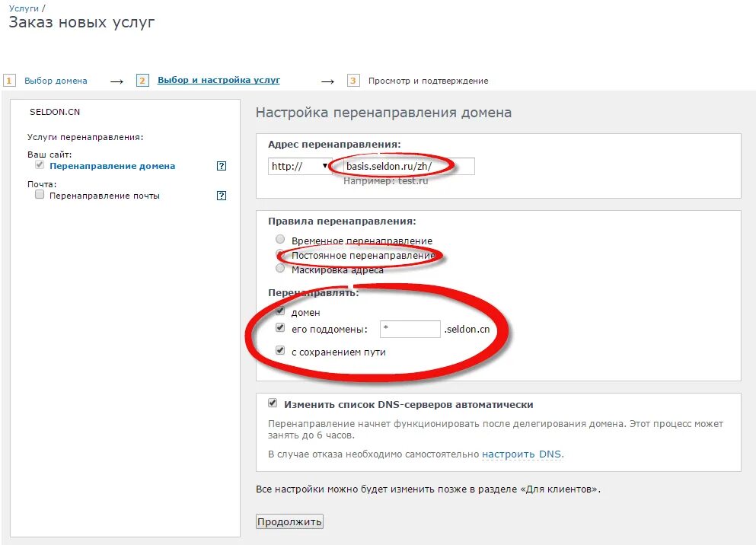The image size is (756, 545).
Task: Toggle the домен checkbox
Action: click(x=280, y=311)
